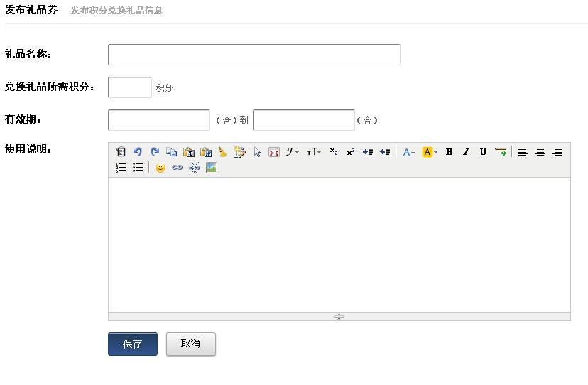Toggle italic text formatting
Screen dimensions: 588x385
click(x=466, y=151)
